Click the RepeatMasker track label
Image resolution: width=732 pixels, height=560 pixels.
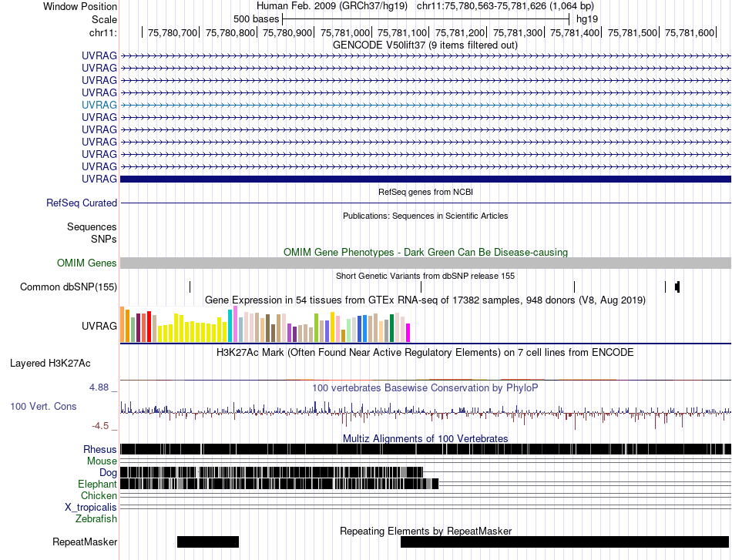85,542
